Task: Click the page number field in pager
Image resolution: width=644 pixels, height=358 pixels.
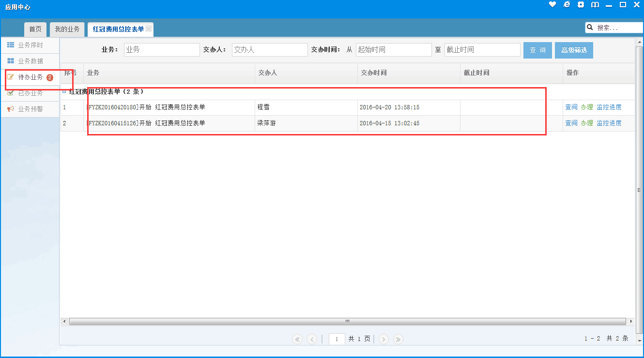Action: (337, 339)
